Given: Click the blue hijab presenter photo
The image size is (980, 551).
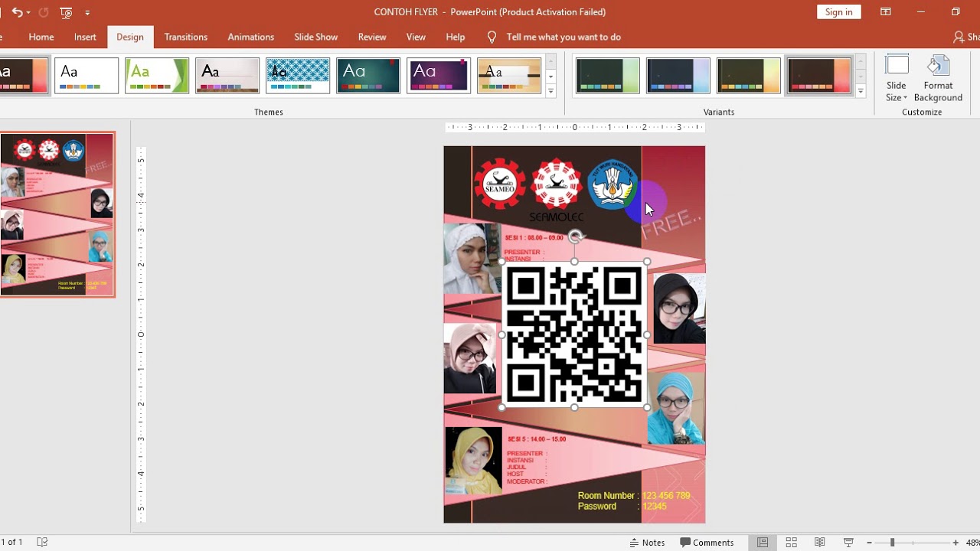Looking at the screenshot, I should click(676, 408).
